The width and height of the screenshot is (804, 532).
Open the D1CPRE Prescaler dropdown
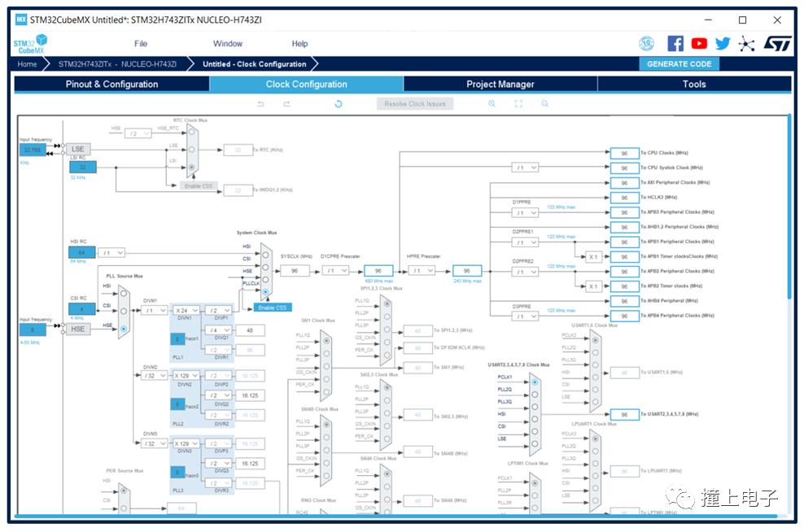point(336,271)
